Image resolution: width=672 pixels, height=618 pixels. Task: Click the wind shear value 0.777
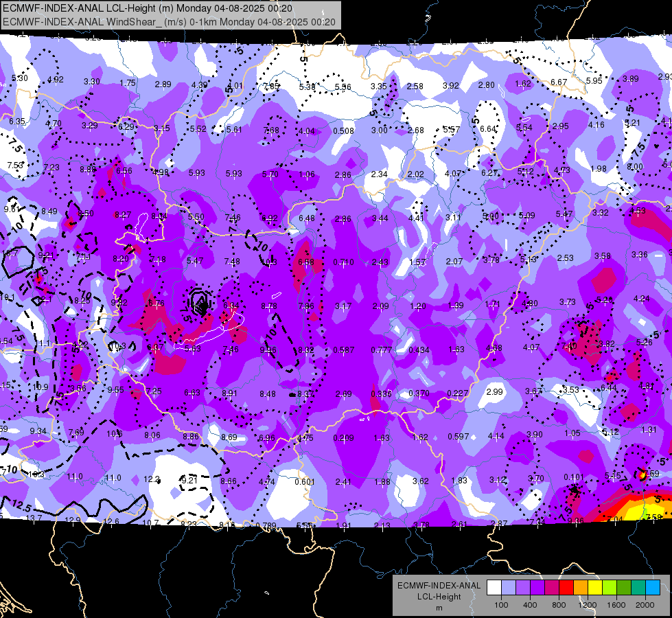(x=381, y=350)
